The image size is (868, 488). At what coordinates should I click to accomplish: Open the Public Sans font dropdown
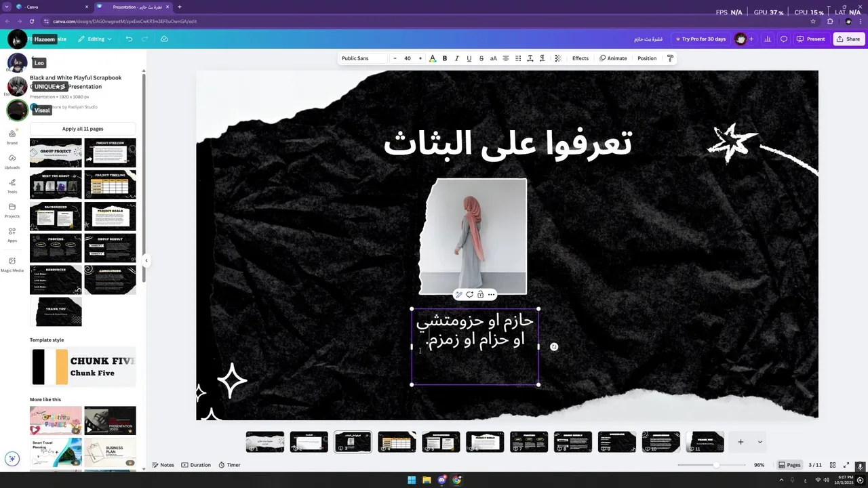(x=363, y=58)
